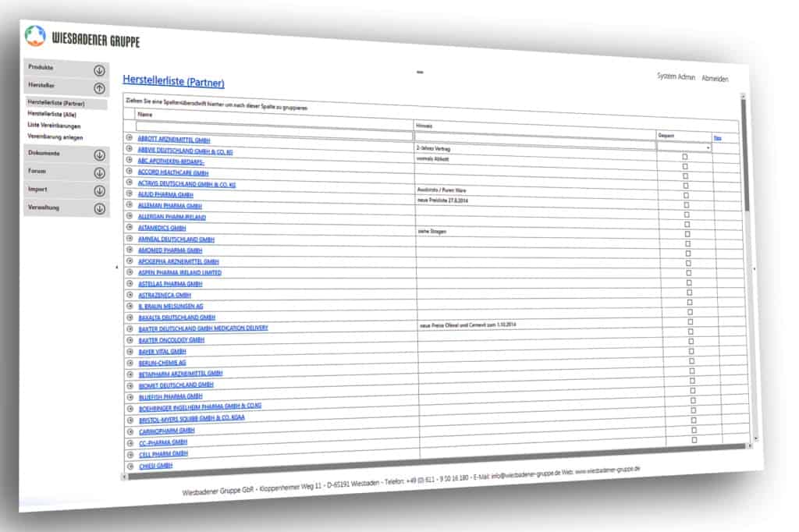The image size is (799, 532).
Task: Expand the CELL PHARM GMBH row
Action: pos(130,455)
